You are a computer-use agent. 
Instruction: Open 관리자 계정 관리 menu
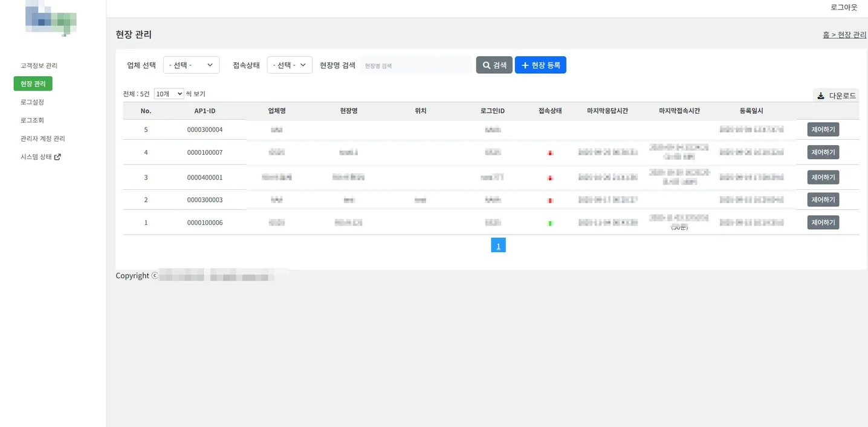pyautogui.click(x=42, y=139)
